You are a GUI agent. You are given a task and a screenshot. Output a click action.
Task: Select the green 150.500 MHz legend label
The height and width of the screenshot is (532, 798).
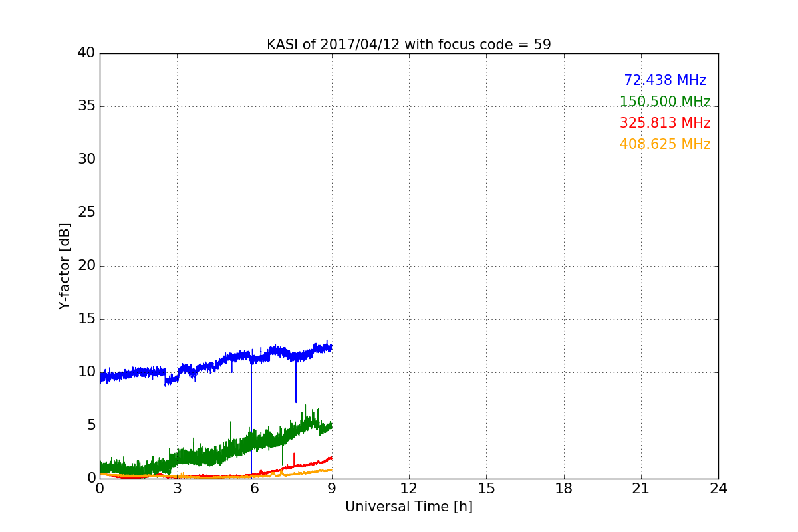665,102
